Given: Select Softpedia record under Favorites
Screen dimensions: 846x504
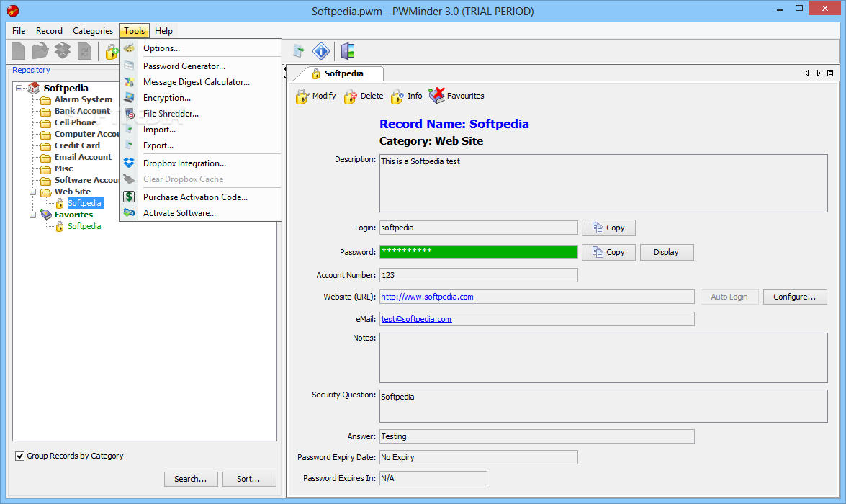Looking at the screenshot, I should pyautogui.click(x=84, y=226).
